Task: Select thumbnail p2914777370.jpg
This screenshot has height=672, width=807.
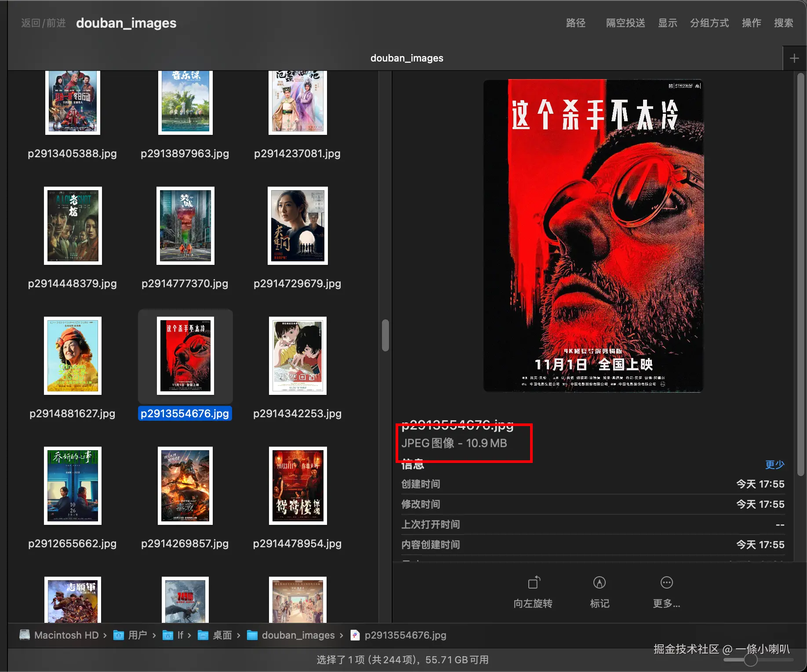Action: tap(185, 226)
